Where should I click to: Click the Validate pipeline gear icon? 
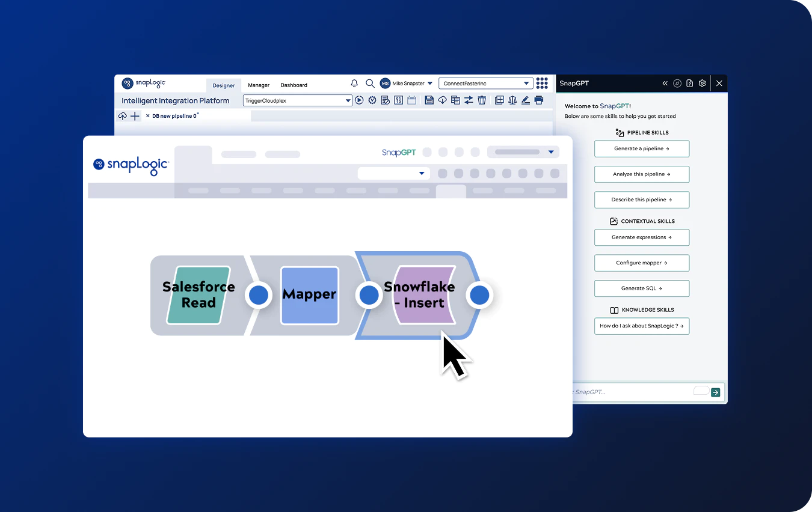(372, 100)
